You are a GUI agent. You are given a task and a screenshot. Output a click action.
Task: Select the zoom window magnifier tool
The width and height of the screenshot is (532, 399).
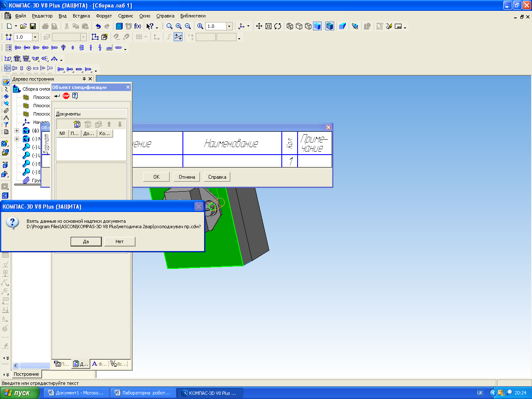170,26
